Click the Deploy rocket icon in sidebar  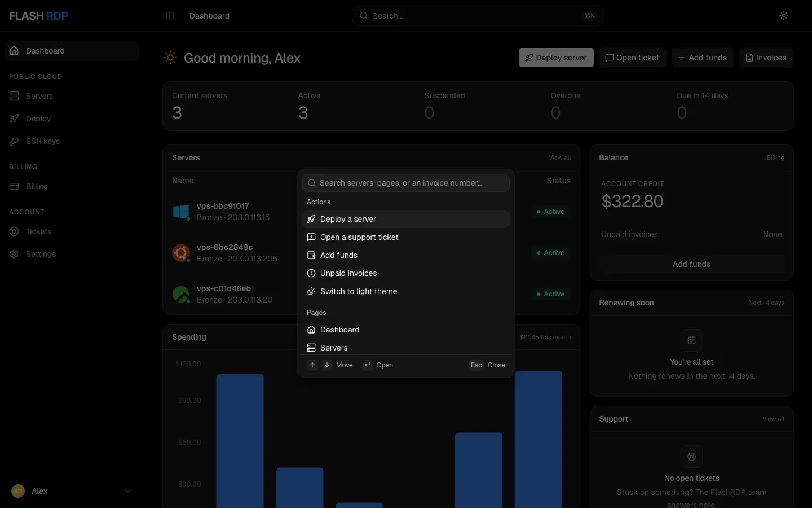pos(14,119)
